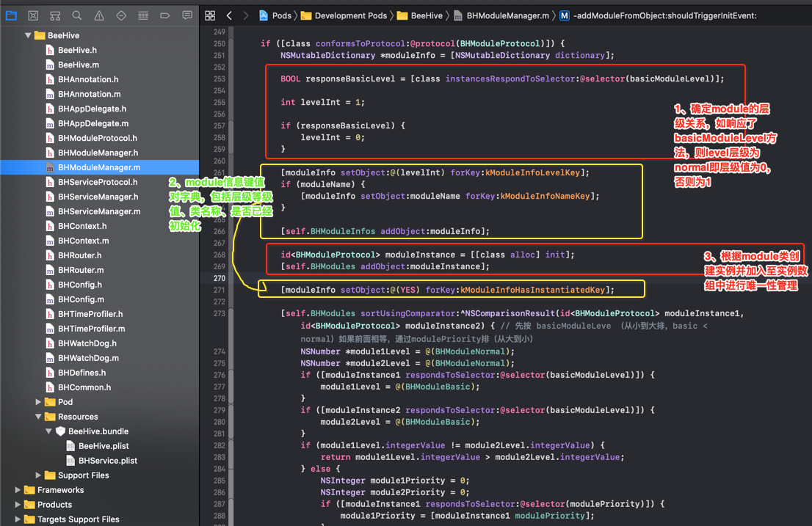Open BHModuleManager.h file
Image resolution: width=812 pixels, height=526 pixels.
[99, 153]
